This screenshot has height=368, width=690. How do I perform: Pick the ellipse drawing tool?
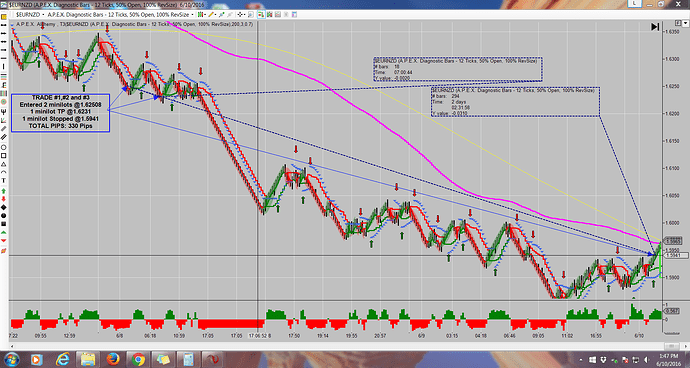coord(4,147)
